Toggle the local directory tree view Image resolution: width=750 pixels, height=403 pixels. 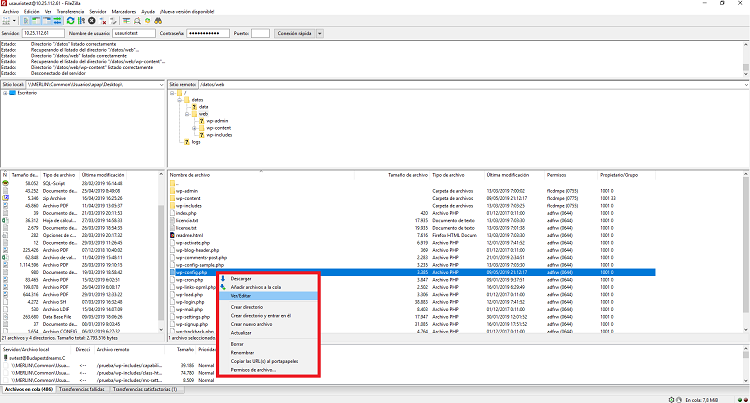coord(36,21)
